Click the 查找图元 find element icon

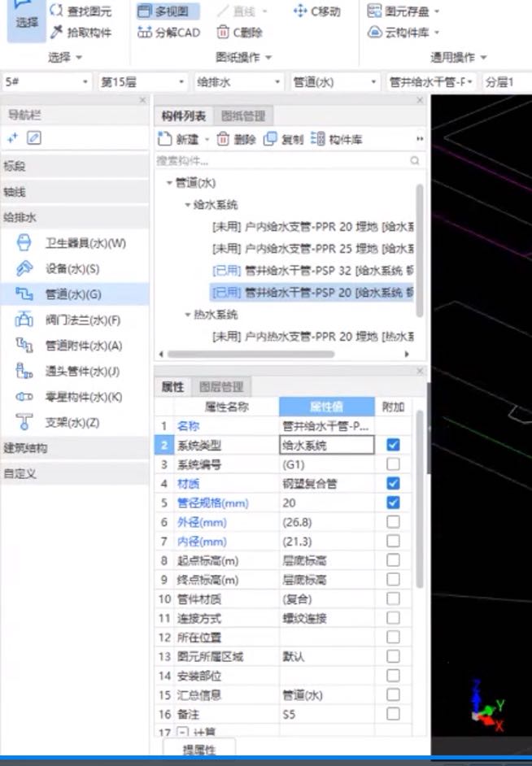coord(57,11)
